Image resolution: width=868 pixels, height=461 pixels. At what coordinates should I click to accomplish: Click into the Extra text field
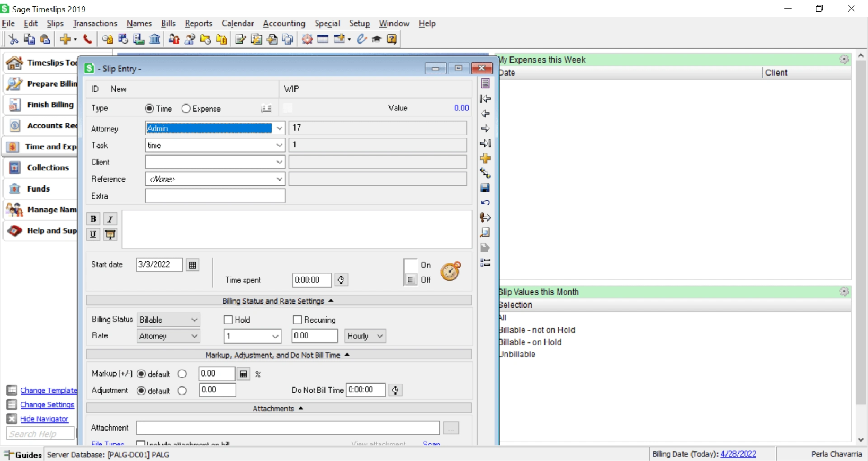(215, 196)
